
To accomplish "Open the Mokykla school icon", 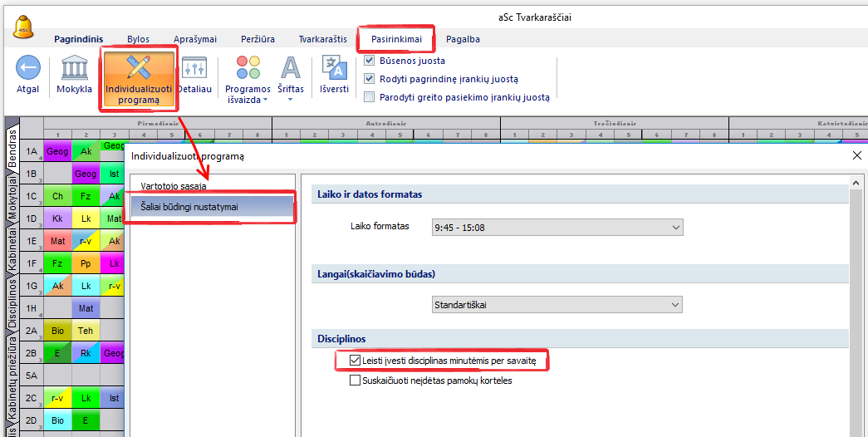I will click(x=74, y=68).
